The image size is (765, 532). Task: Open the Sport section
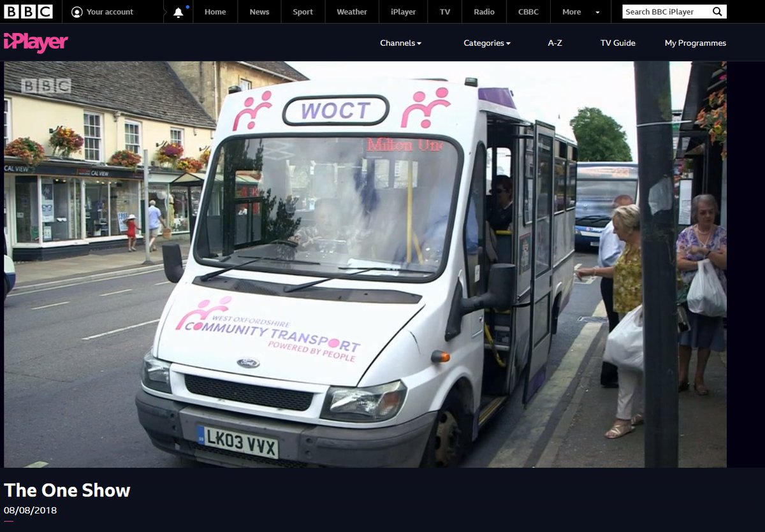[x=303, y=12]
